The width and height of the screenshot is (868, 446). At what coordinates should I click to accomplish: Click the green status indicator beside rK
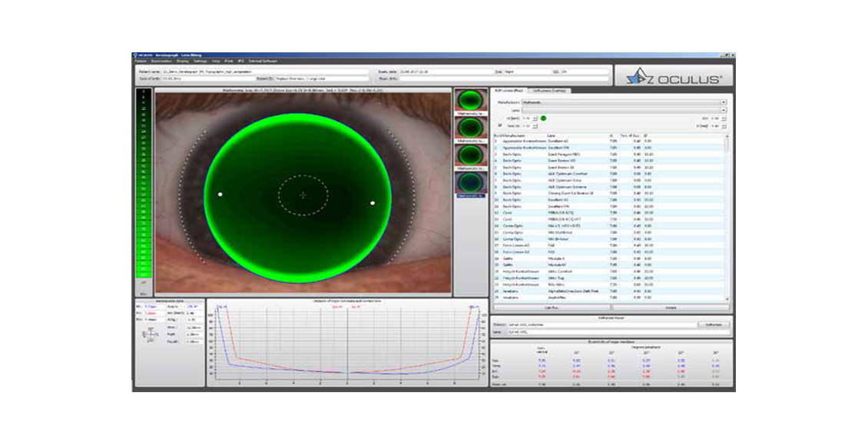point(543,118)
